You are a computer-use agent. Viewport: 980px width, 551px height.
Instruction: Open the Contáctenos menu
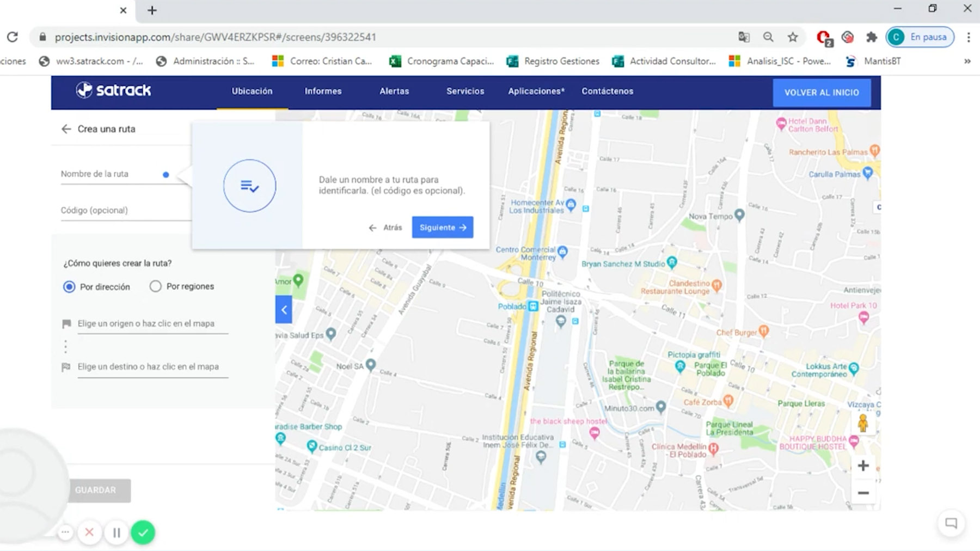[607, 91]
